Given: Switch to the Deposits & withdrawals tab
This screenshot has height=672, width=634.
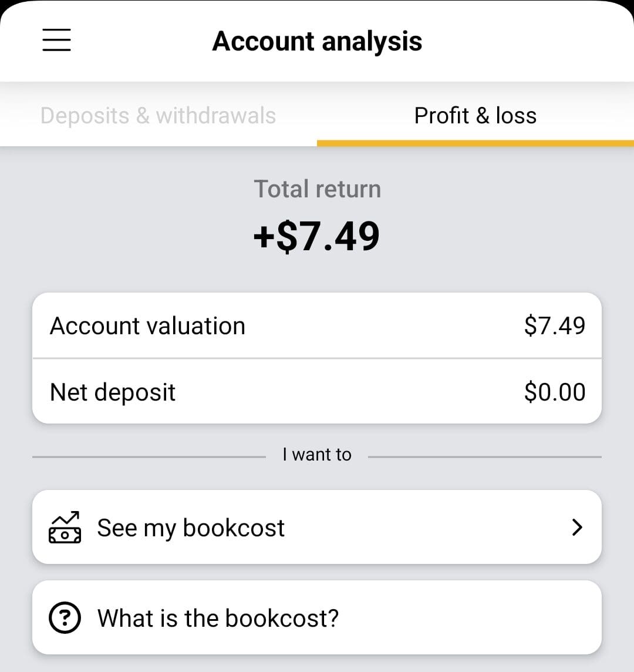Looking at the screenshot, I should [x=158, y=115].
